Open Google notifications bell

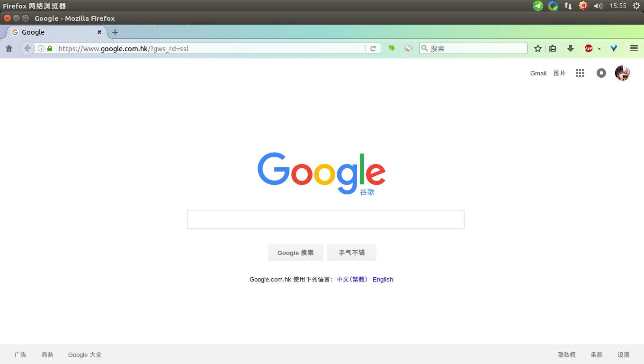[x=601, y=73]
